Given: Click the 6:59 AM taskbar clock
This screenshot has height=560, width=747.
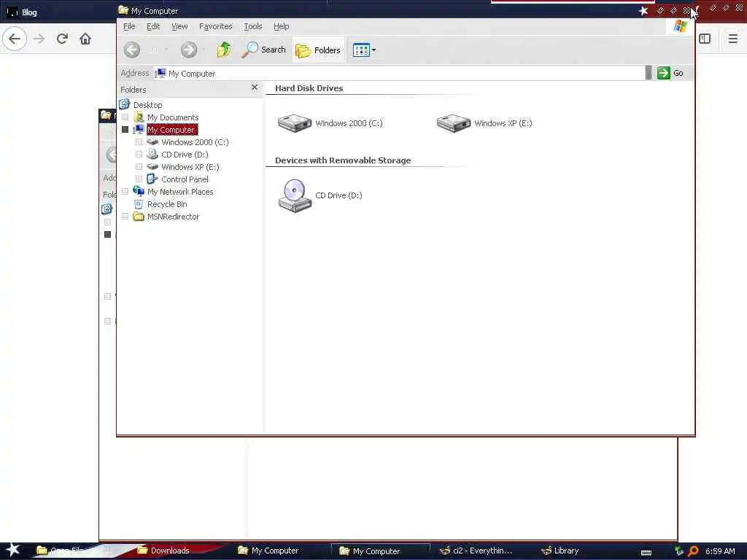Looking at the screenshot, I should click(720, 551).
